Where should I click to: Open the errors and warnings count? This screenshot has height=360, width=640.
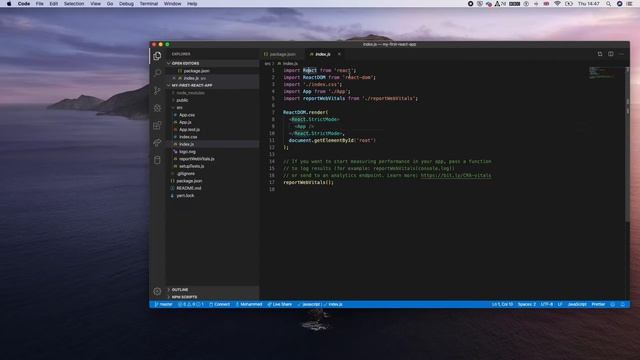coord(191,304)
